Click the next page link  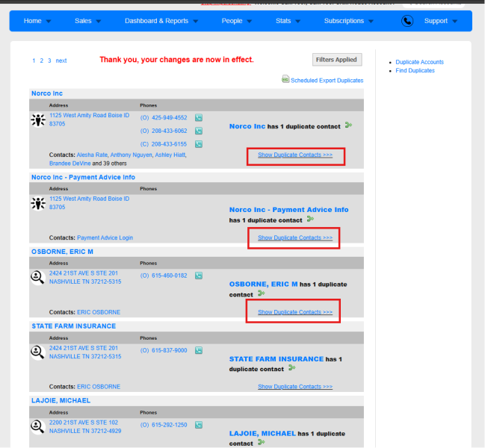(61, 60)
